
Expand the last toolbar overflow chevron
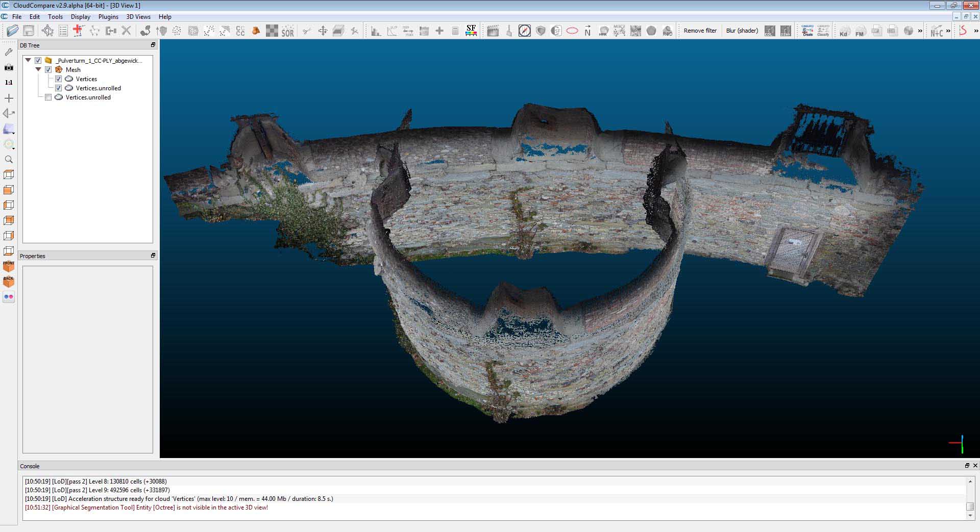[x=976, y=31]
